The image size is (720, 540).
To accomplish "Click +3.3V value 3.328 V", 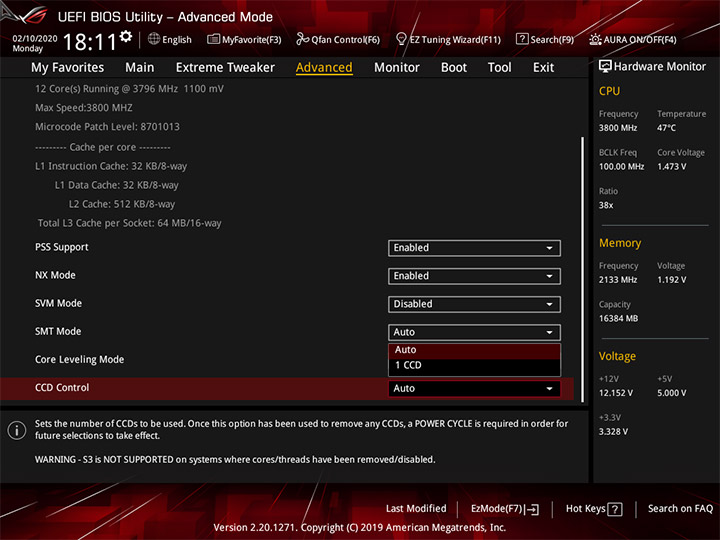I will pos(613,432).
